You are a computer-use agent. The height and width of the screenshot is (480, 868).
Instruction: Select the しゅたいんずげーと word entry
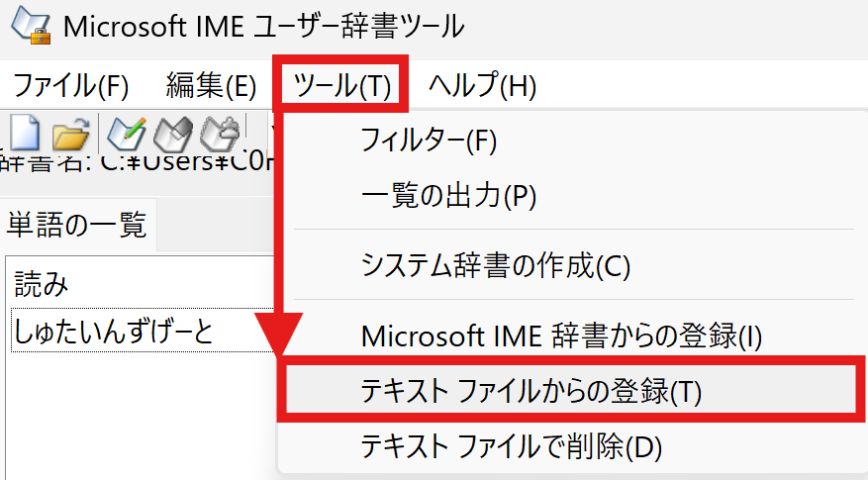click(114, 332)
